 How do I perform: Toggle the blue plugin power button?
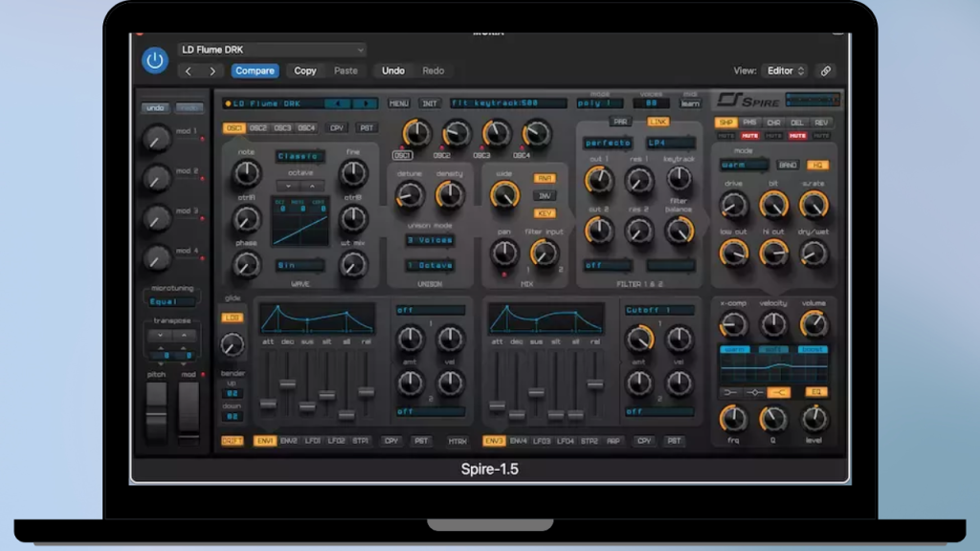pos(154,60)
